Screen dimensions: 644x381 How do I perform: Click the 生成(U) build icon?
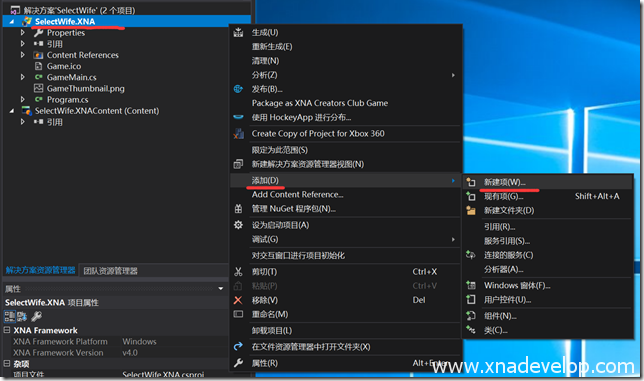coord(238,32)
